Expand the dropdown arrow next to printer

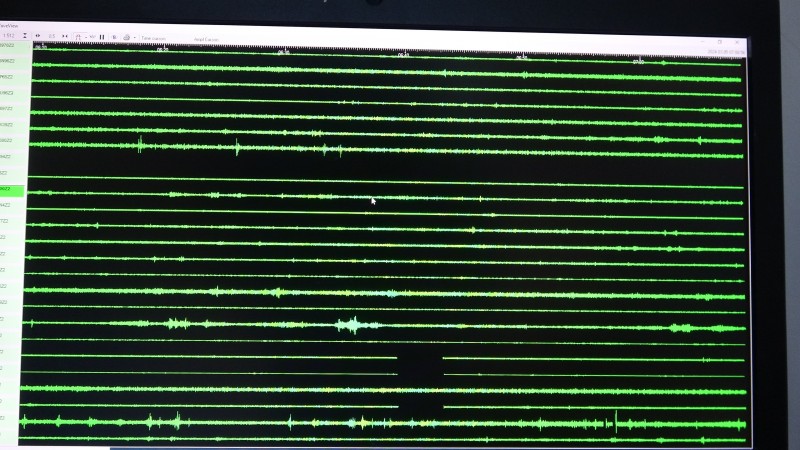(134, 37)
